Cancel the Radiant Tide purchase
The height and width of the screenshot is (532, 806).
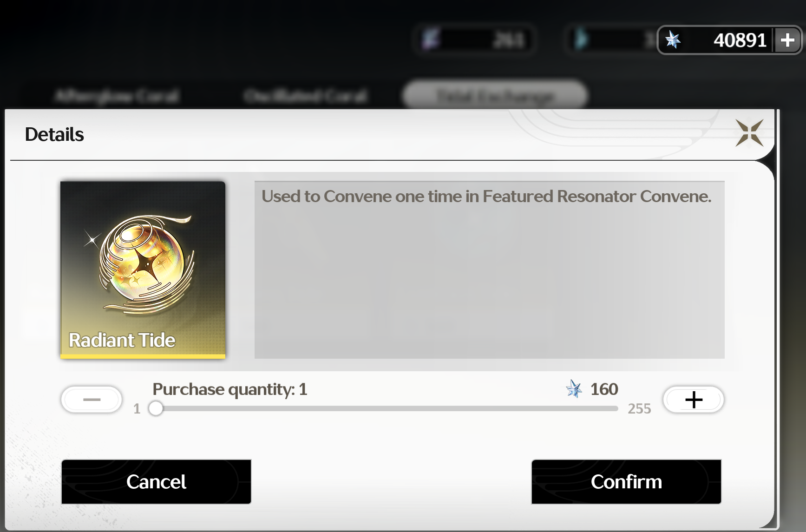[156, 482]
